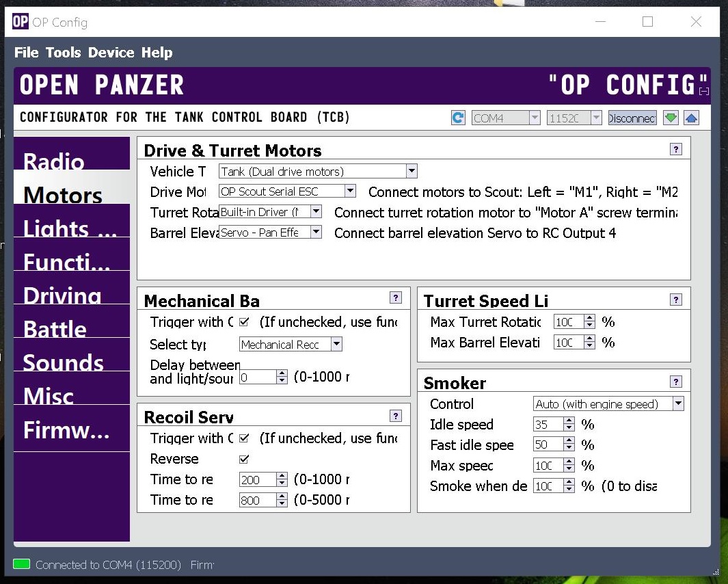Open help for Drive & Turret Motors

click(676, 149)
